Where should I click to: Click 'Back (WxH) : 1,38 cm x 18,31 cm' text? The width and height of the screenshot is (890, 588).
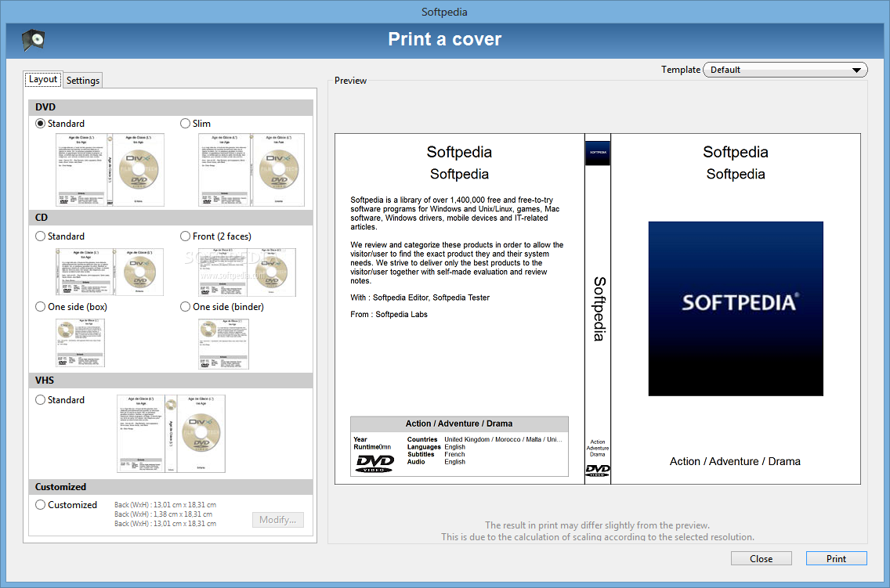[x=164, y=514]
